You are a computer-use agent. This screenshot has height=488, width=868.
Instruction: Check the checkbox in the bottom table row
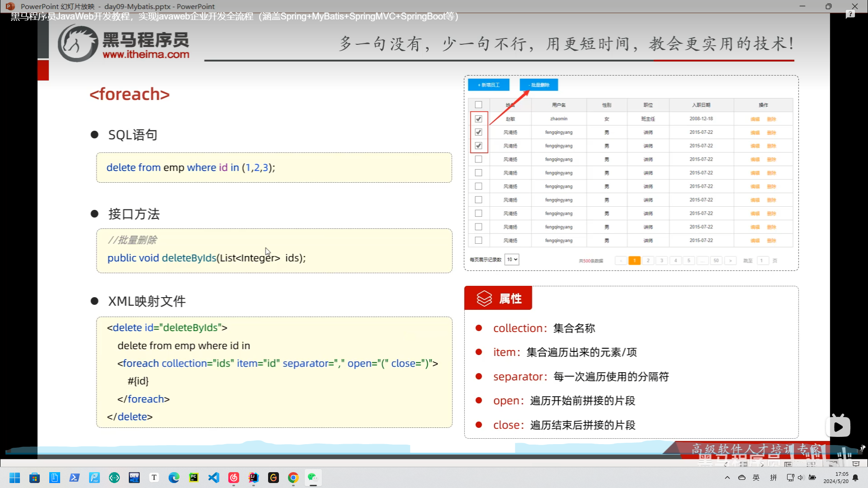click(478, 240)
